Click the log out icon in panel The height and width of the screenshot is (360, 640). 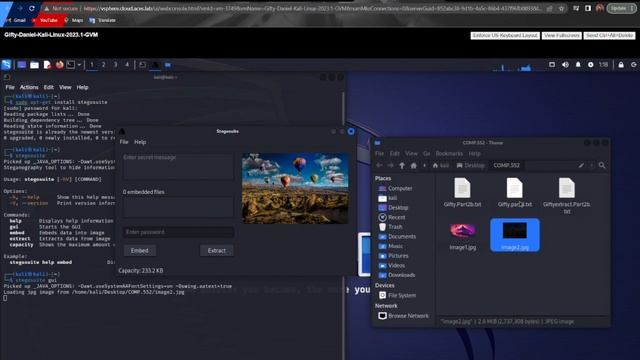(633, 64)
